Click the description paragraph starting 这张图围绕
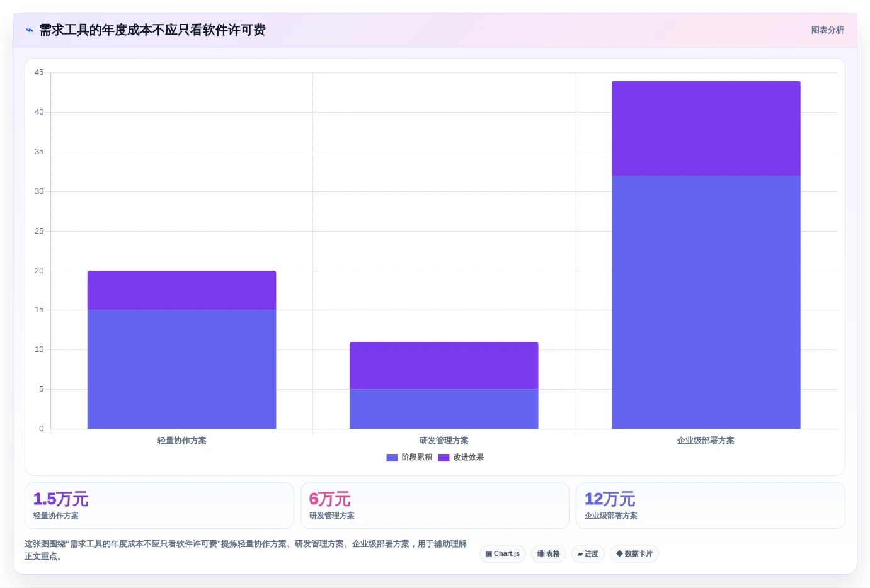The image size is (870, 588). [x=246, y=550]
